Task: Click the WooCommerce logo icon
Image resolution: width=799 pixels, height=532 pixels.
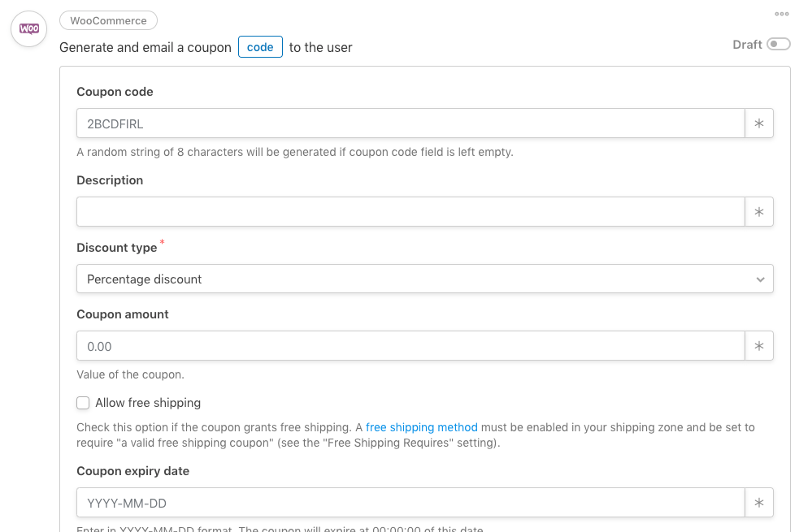Action: [29, 29]
